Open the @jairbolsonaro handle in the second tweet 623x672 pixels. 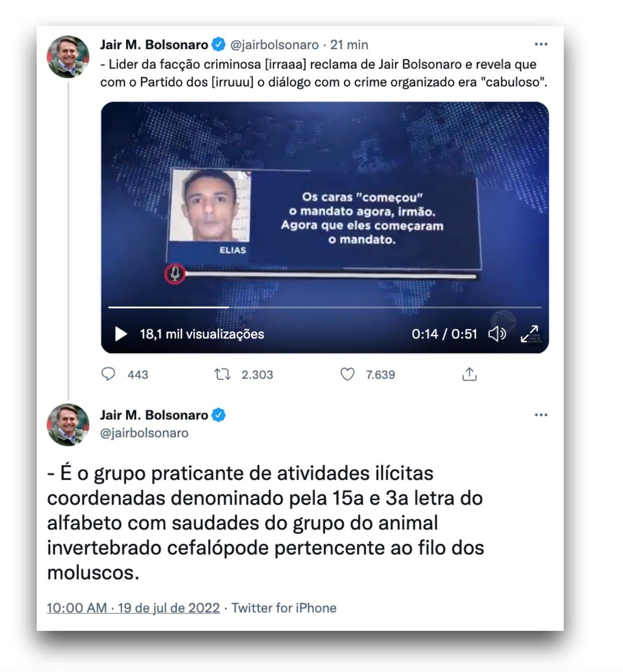point(144,433)
